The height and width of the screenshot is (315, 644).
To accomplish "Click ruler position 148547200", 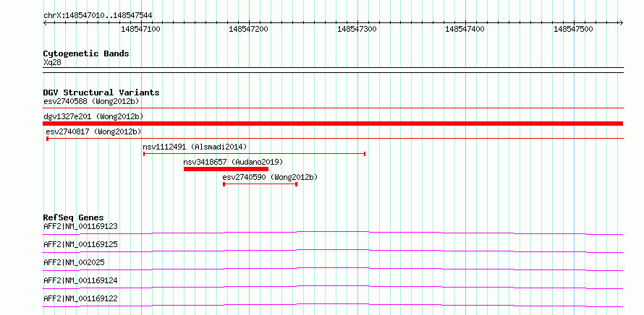I will point(248,29).
